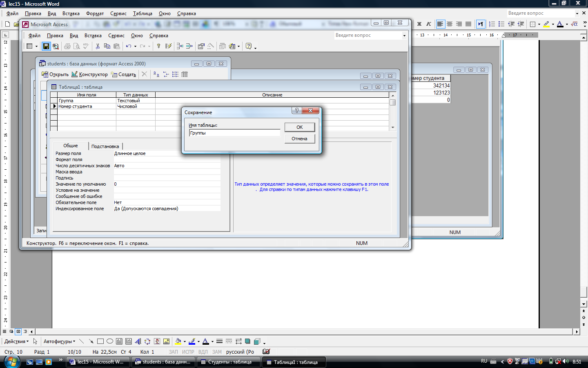Image resolution: width=588 pixels, height=368 pixels.
Task: Select the Oval tool in drawing toolbar
Action: [110, 341]
